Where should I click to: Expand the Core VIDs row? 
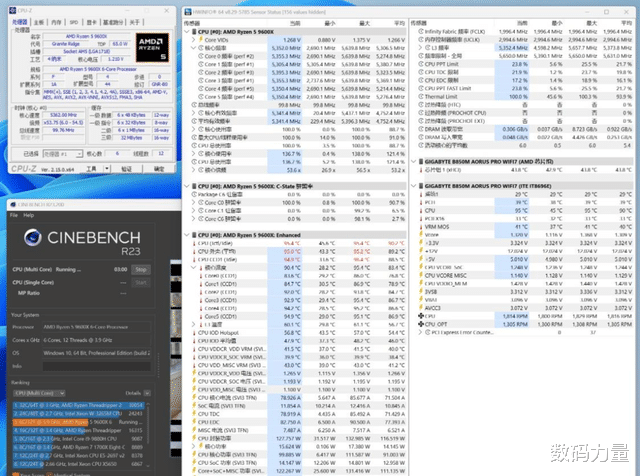(x=193, y=40)
